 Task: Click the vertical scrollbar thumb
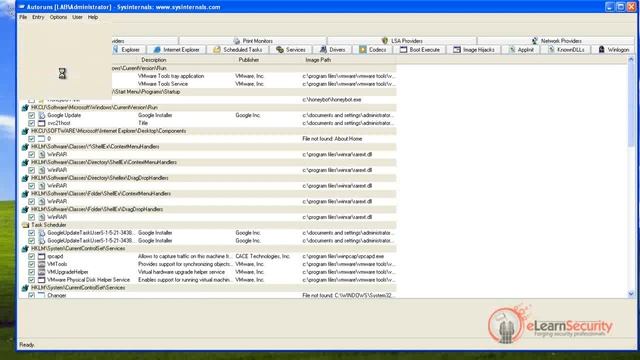631,104
